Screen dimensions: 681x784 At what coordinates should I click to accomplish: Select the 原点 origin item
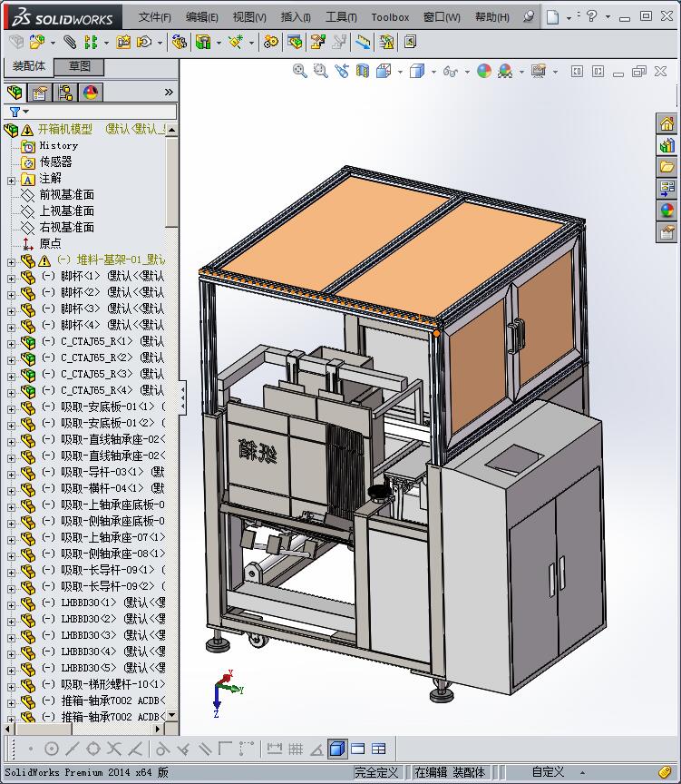pyautogui.click(x=50, y=243)
